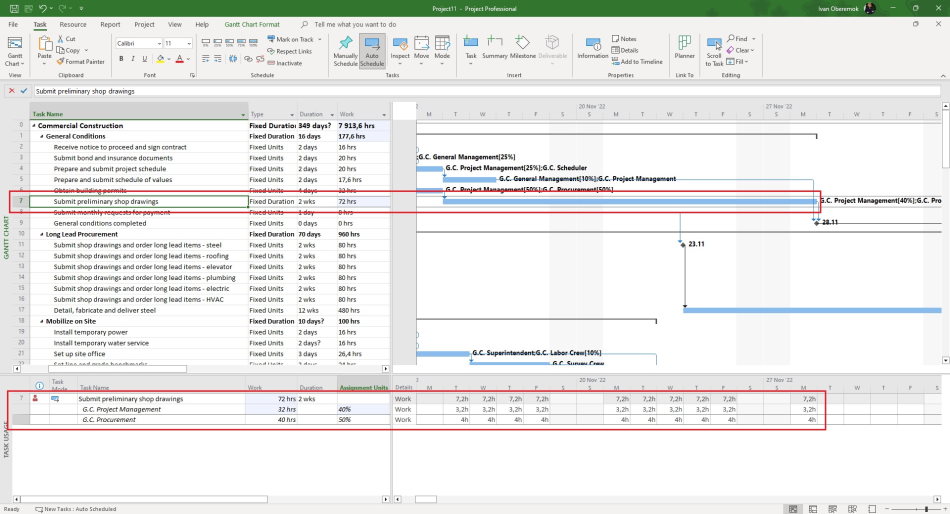Viewport: 950px width, 514px height.
Task: Collapse the General Conditions summary task
Action: point(42,136)
